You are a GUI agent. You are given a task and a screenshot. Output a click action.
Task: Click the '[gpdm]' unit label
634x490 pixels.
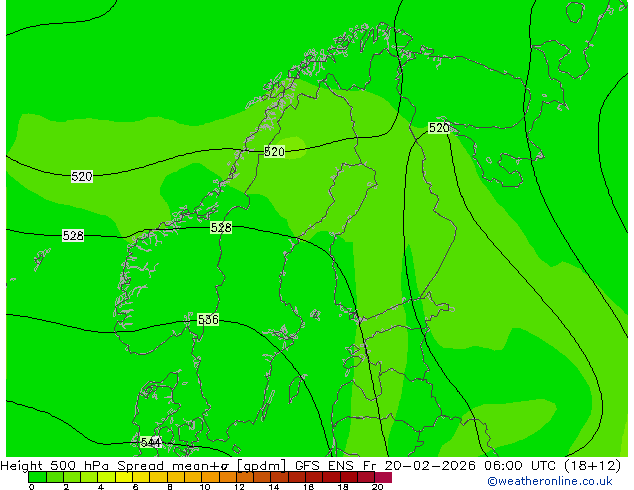(x=262, y=466)
